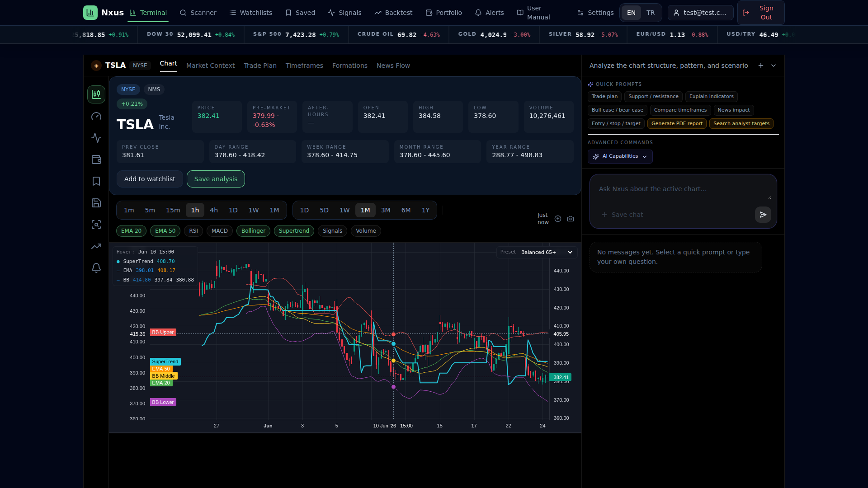Click Save chat link

[622, 215]
